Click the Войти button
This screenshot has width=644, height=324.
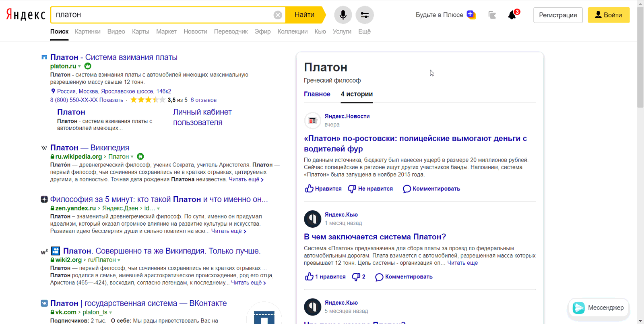click(x=609, y=15)
